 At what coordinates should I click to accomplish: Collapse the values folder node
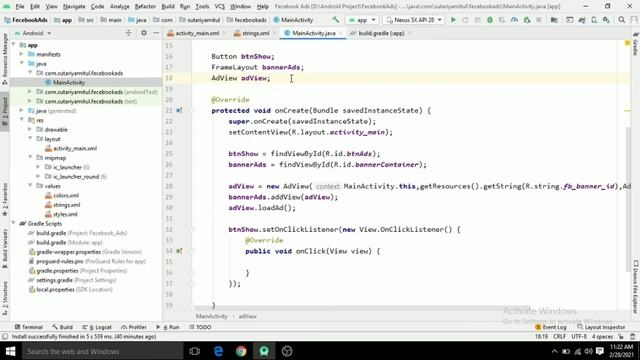point(30,186)
